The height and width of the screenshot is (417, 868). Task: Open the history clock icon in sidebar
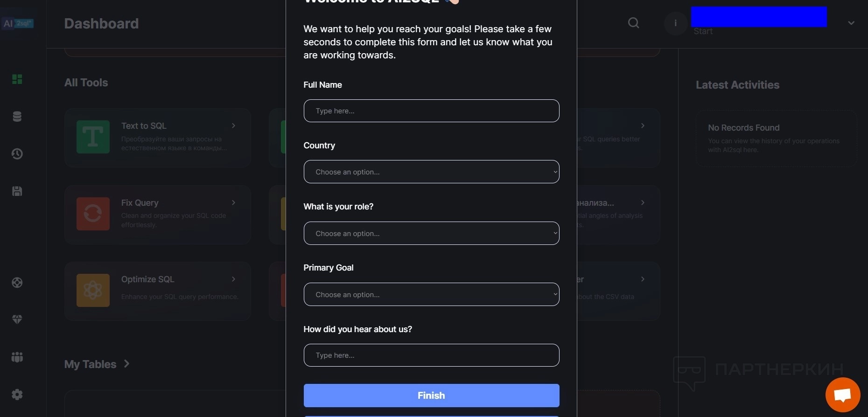17,154
